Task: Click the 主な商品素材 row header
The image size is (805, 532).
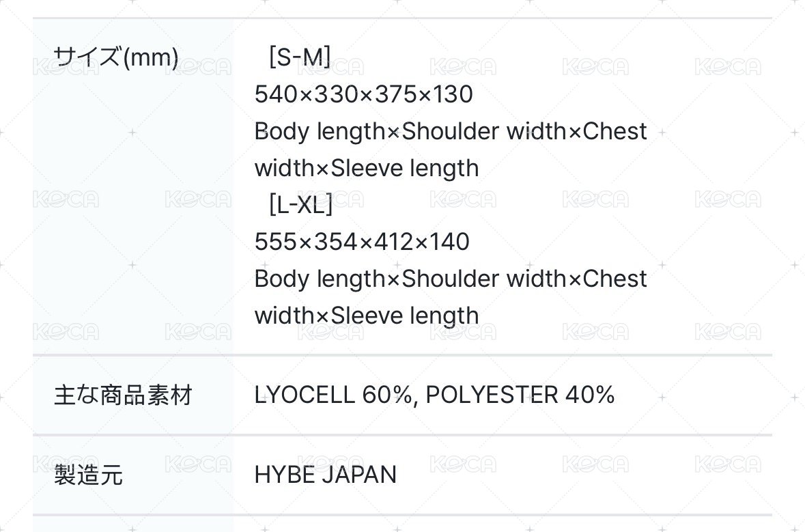Action: click(123, 395)
